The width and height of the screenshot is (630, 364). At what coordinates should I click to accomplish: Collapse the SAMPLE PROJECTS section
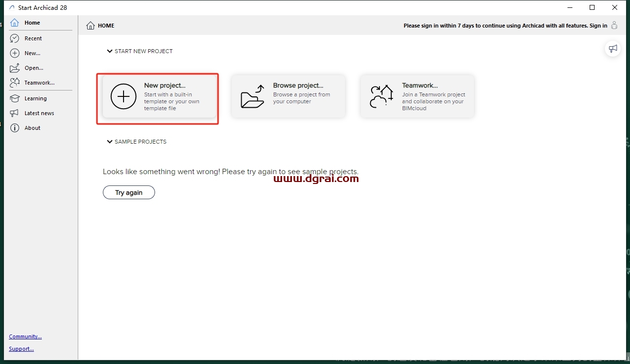point(110,142)
